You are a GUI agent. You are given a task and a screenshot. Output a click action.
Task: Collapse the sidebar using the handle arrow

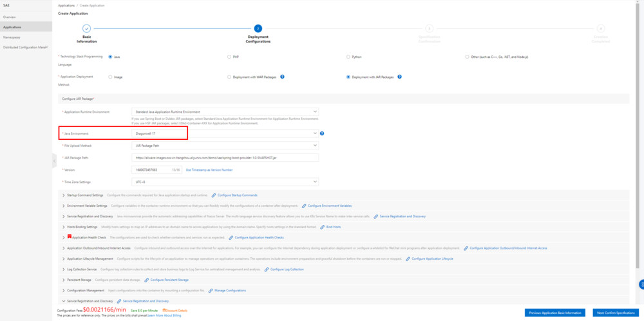[x=54, y=160]
